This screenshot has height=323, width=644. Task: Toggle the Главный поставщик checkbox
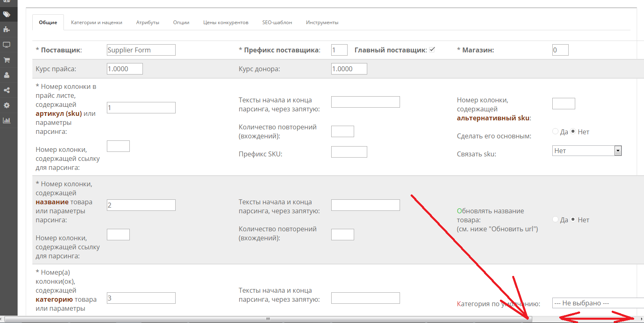[x=432, y=50]
